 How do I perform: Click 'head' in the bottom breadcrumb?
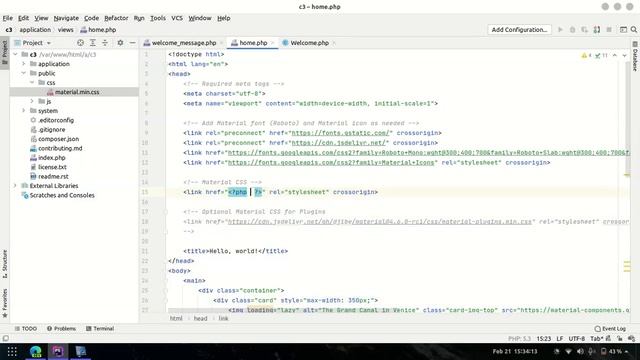coord(200,318)
